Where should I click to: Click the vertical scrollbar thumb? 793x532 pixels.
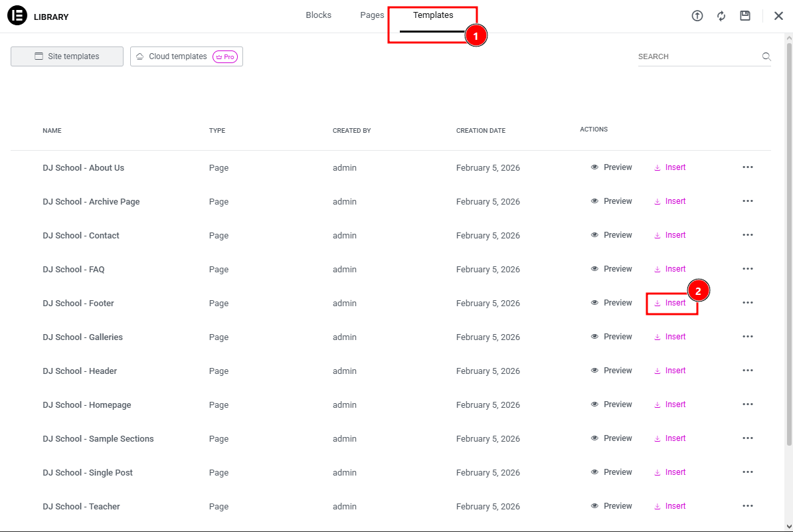(789, 245)
